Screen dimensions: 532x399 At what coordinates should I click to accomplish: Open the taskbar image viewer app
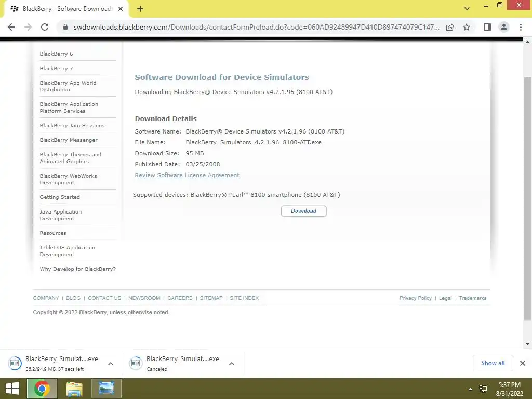(x=106, y=389)
